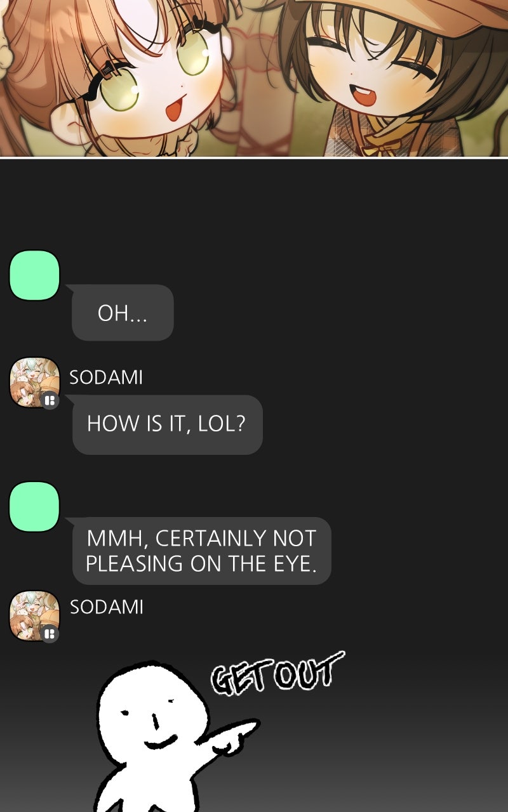Select the HOW IS IT, LOL? message bubble
Viewport: 508px width, 812px height.
click(x=167, y=424)
